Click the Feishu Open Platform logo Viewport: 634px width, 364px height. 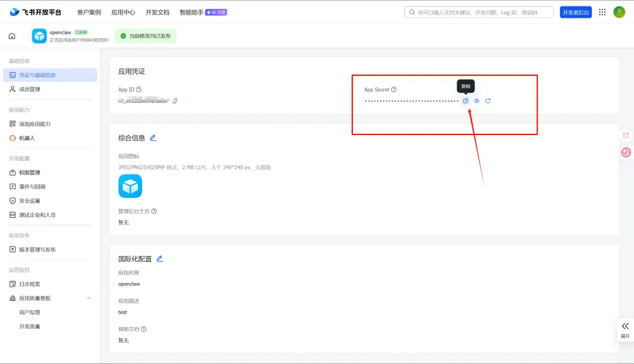(35, 12)
